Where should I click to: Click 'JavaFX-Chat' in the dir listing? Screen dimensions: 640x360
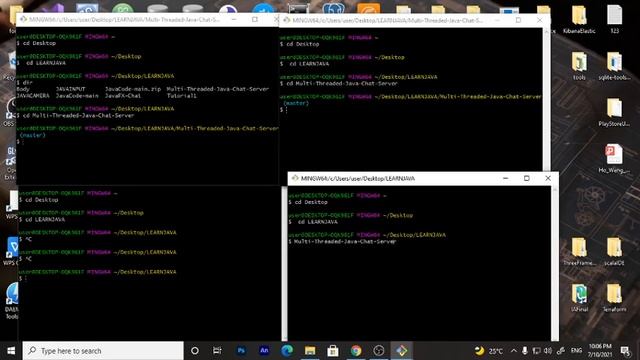pos(123,96)
